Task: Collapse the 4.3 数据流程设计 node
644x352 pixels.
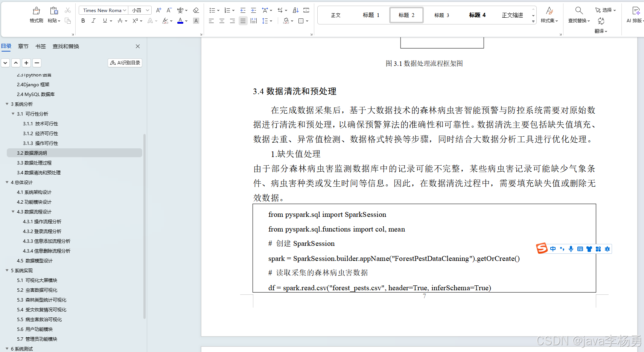Action: [x=13, y=212]
